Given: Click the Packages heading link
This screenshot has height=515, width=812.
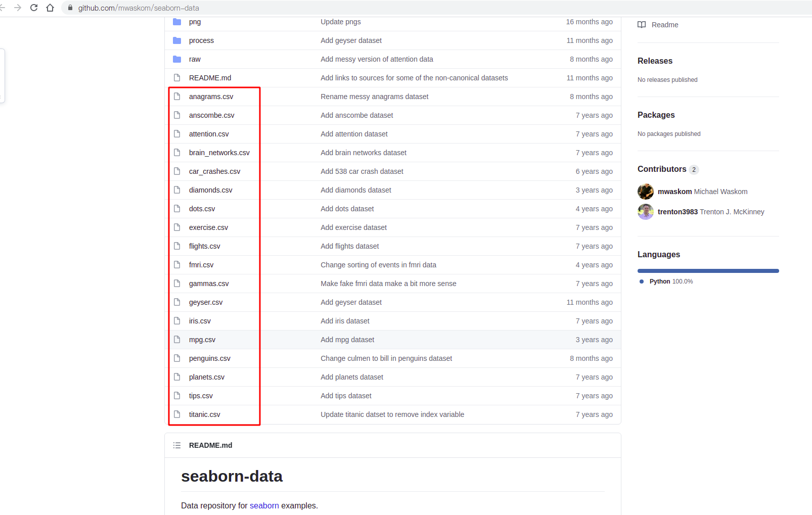Looking at the screenshot, I should [656, 115].
